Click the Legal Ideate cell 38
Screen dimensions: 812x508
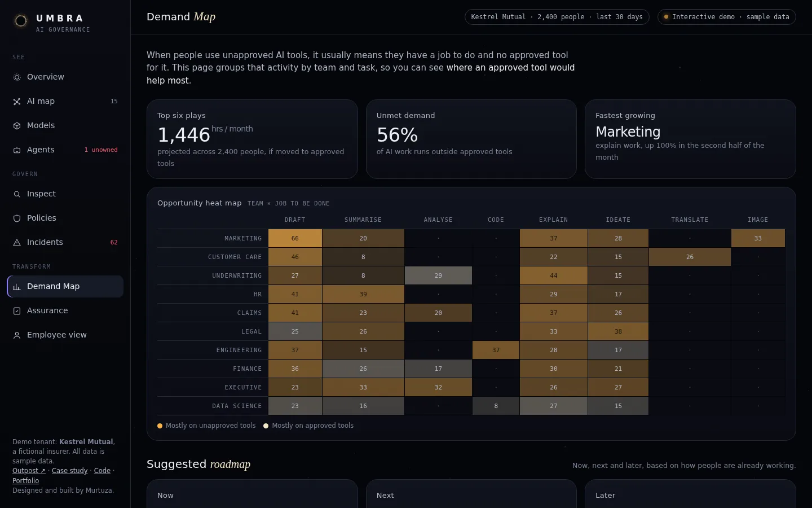click(x=618, y=331)
